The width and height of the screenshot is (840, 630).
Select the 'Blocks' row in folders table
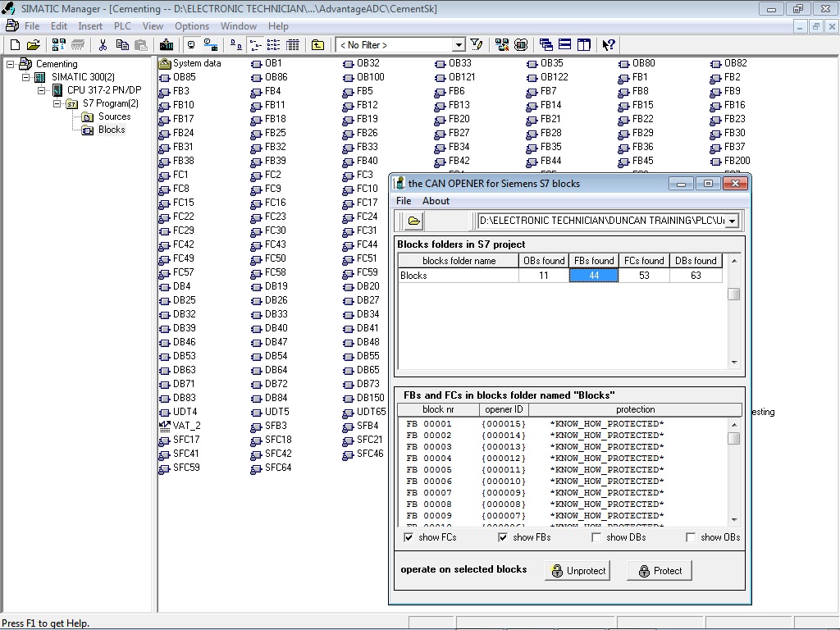[560, 276]
